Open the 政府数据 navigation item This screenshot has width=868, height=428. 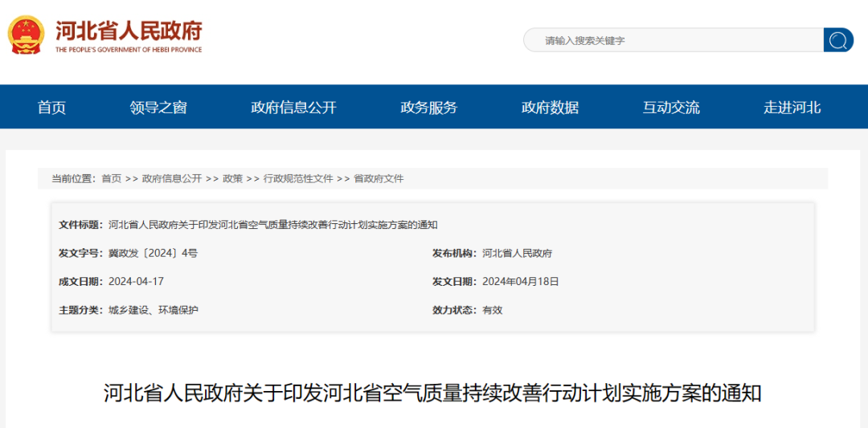pyautogui.click(x=551, y=108)
